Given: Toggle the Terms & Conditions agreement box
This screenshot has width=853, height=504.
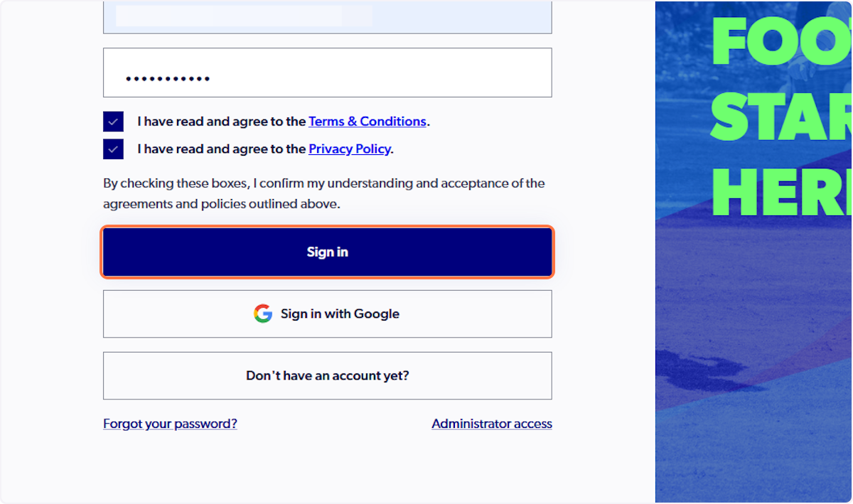Looking at the screenshot, I should 113,121.
